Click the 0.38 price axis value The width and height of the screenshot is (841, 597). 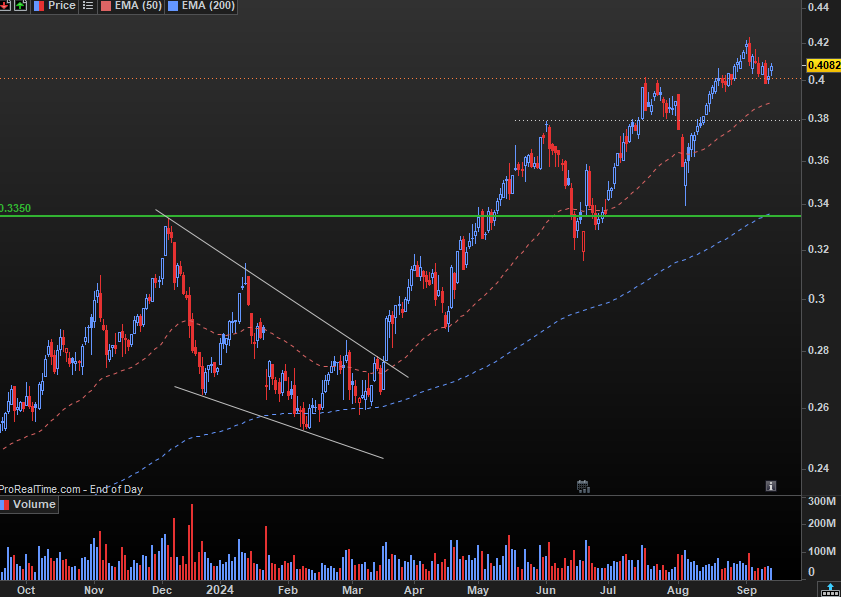pyautogui.click(x=818, y=119)
